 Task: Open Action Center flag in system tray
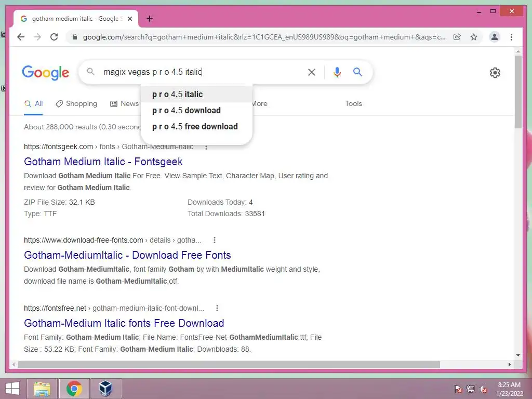click(458, 389)
